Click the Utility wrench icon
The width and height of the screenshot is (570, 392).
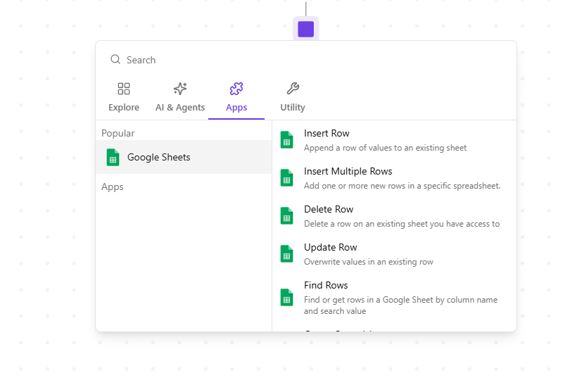(293, 89)
